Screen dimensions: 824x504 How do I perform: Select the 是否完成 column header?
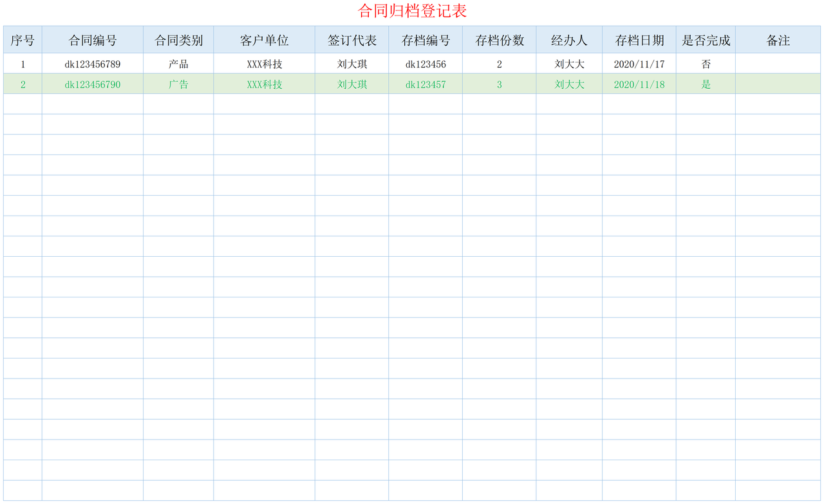706,39
